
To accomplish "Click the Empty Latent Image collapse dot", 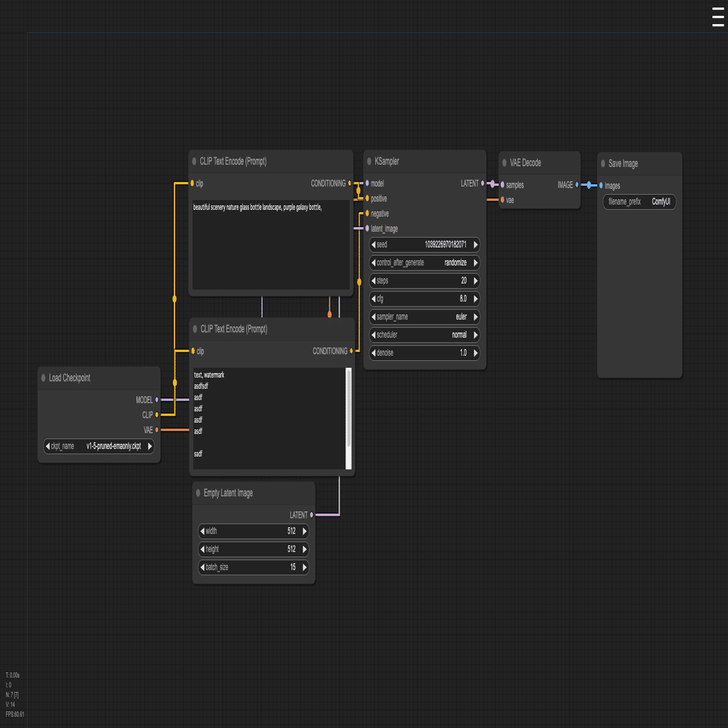I will 199,493.
